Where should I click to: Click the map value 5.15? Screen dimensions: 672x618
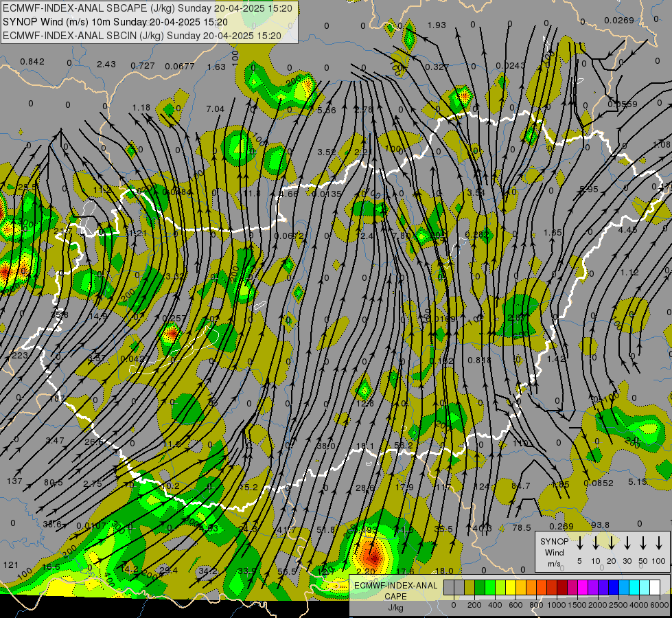(637, 482)
